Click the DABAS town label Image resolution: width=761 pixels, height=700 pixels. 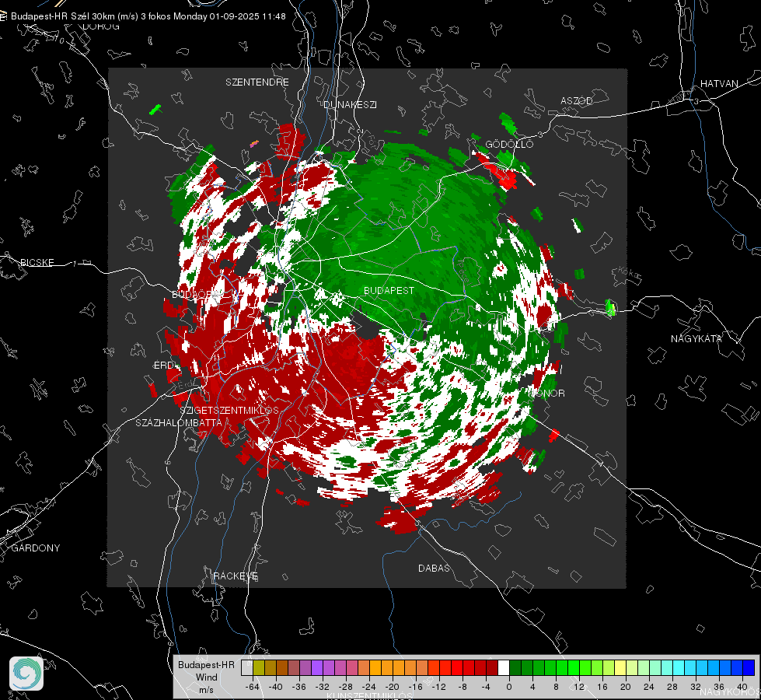435,568
